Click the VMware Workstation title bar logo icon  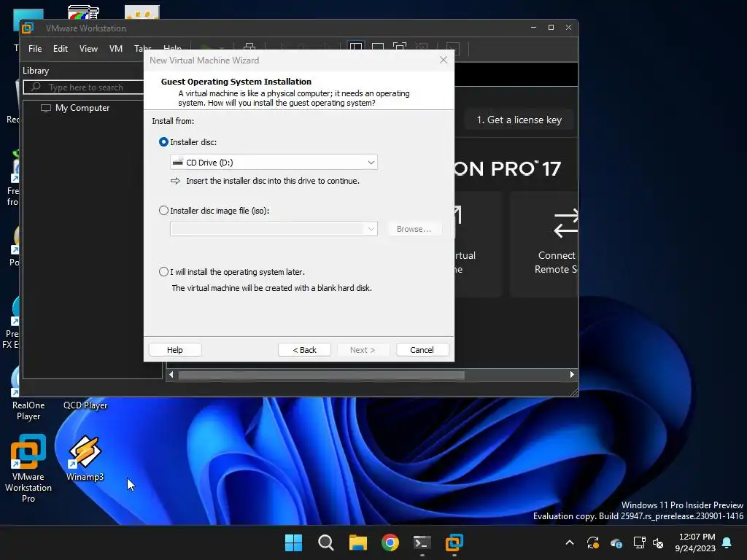click(x=28, y=28)
